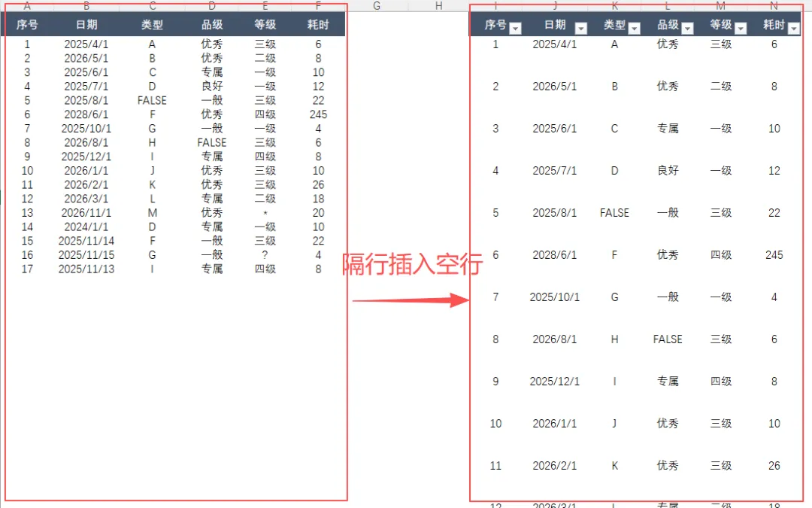The width and height of the screenshot is (812, 508).
Task: Select the 类型 cell containing M
Action: pos(152,213)
